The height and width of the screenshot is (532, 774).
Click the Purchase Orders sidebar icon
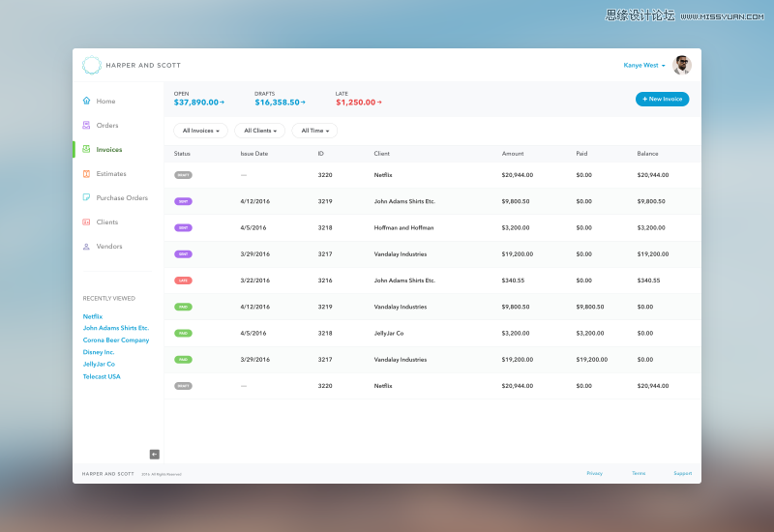click(x=86, y=198)
